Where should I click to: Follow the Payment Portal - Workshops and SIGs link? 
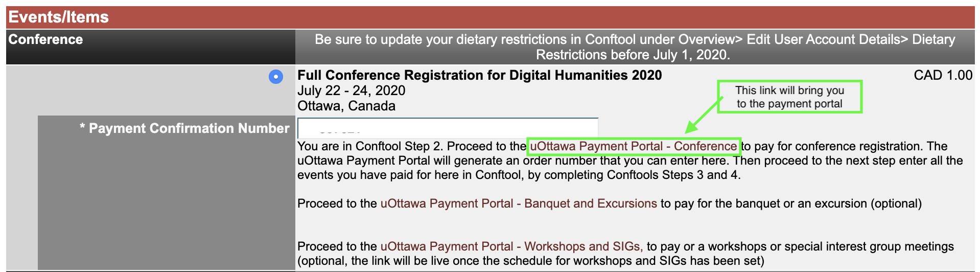[511, 246]
